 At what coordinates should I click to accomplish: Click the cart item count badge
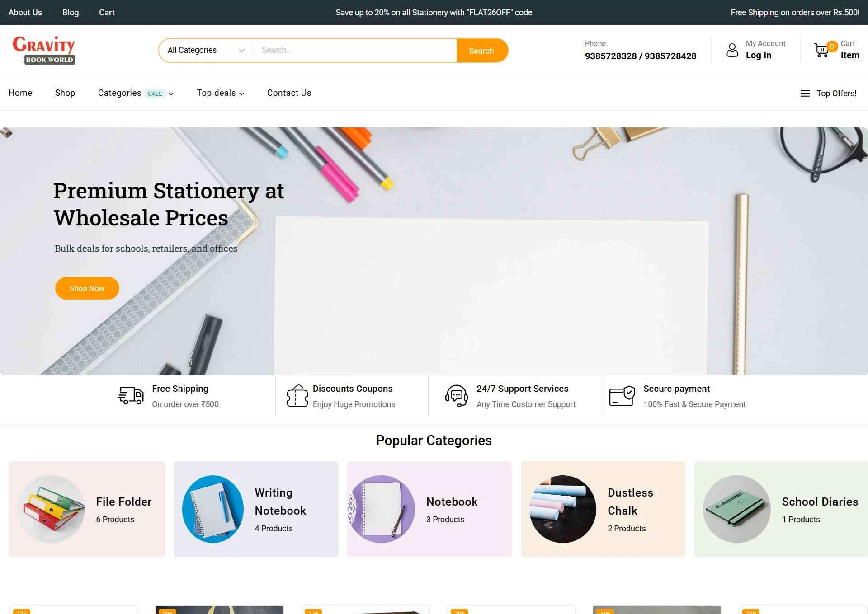pyautogui.click(x=832, y=47)
